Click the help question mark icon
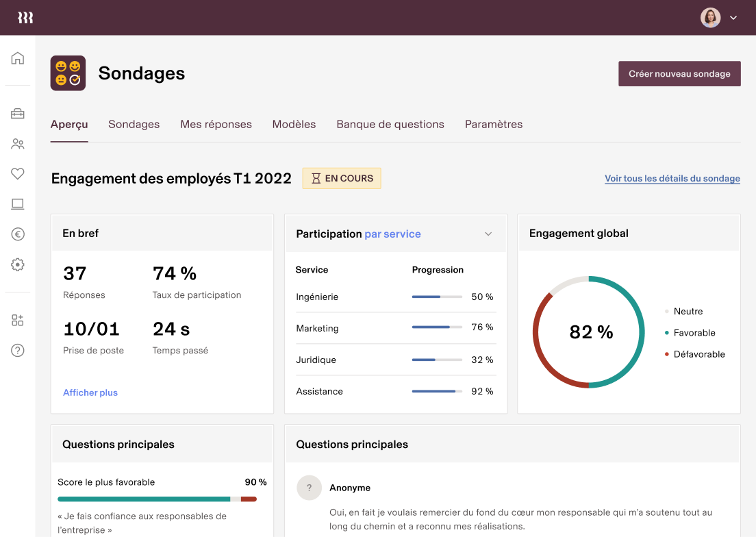756x537 pixels. click(18, 350)
